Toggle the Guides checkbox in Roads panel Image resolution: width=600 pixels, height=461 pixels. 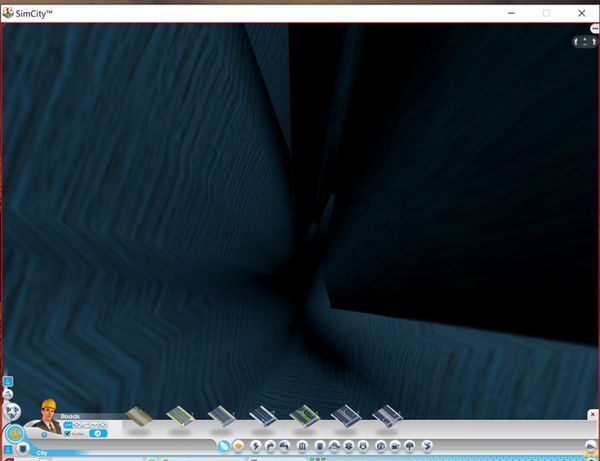68,433
